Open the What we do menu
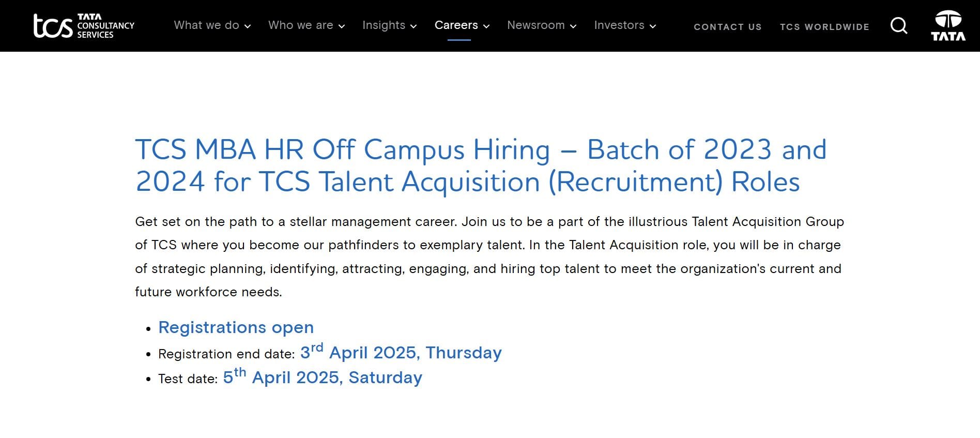 pos(206,25)
